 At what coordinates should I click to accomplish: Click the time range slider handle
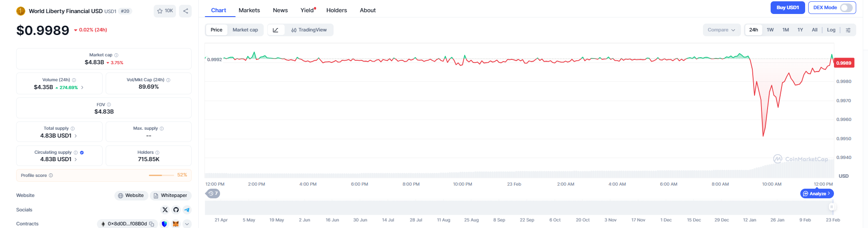(831, 207)
